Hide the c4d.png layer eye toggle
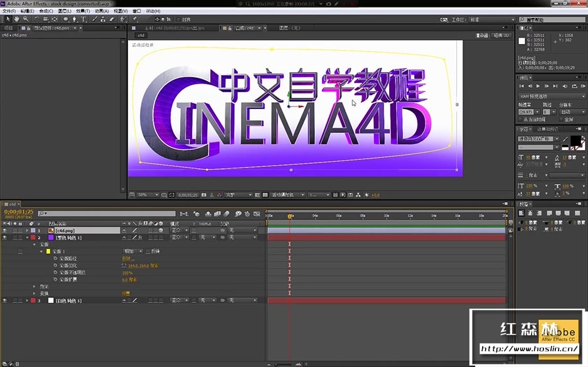588x367 pixels. [x=5, y=230]
